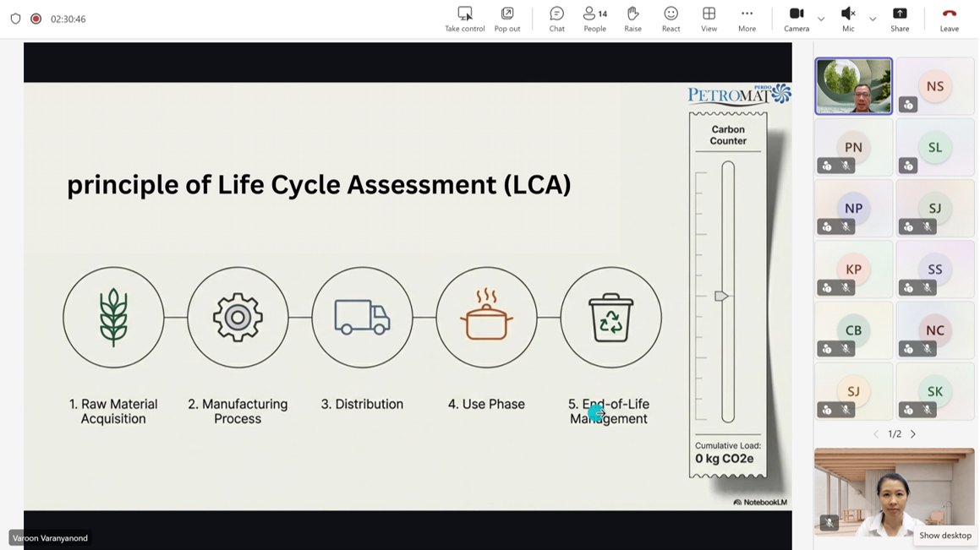Share your screen content

pos(900,19)
